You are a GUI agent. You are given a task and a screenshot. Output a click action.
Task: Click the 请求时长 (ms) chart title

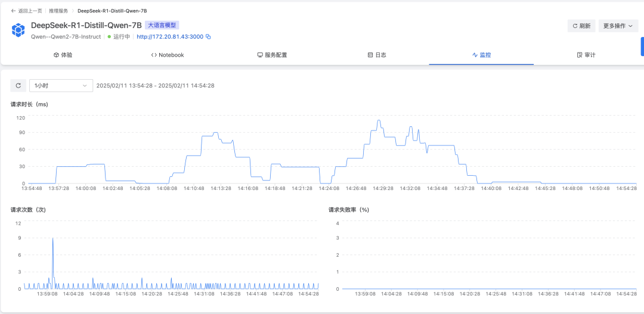(30, 104)
